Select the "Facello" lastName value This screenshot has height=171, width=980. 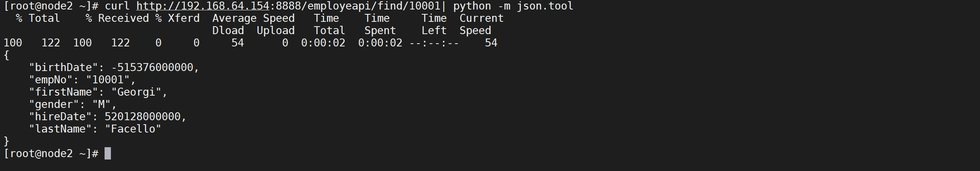(x=133, y=129)
